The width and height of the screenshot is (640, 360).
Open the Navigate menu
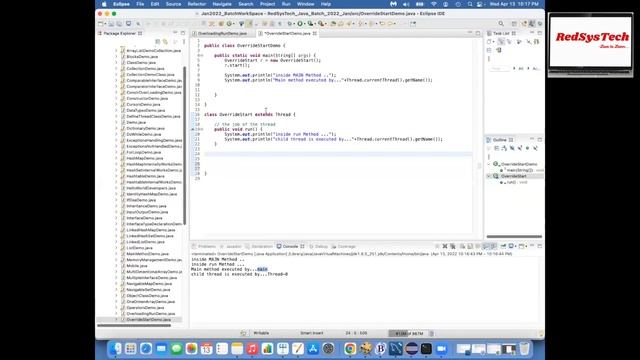point(222,4)
